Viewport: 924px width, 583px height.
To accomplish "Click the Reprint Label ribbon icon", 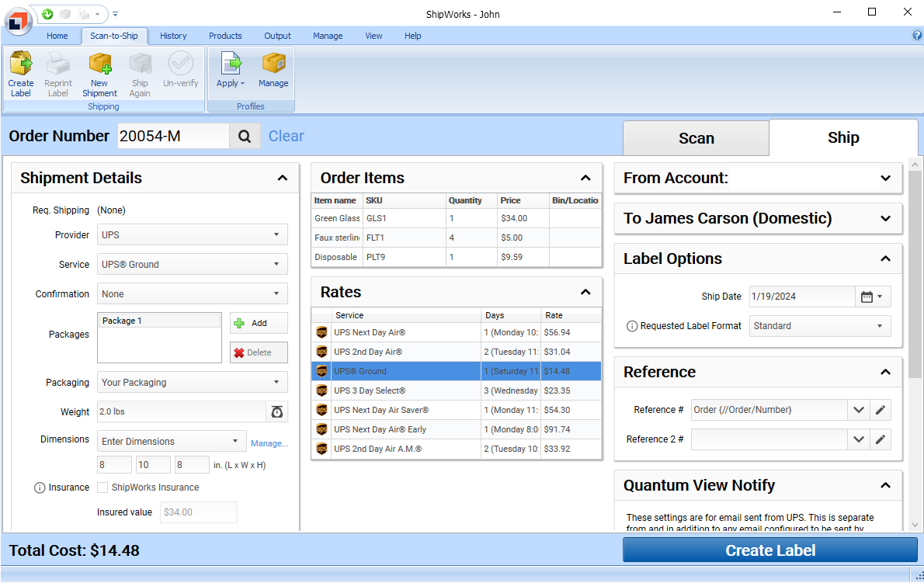I will (x=57, y=75).
